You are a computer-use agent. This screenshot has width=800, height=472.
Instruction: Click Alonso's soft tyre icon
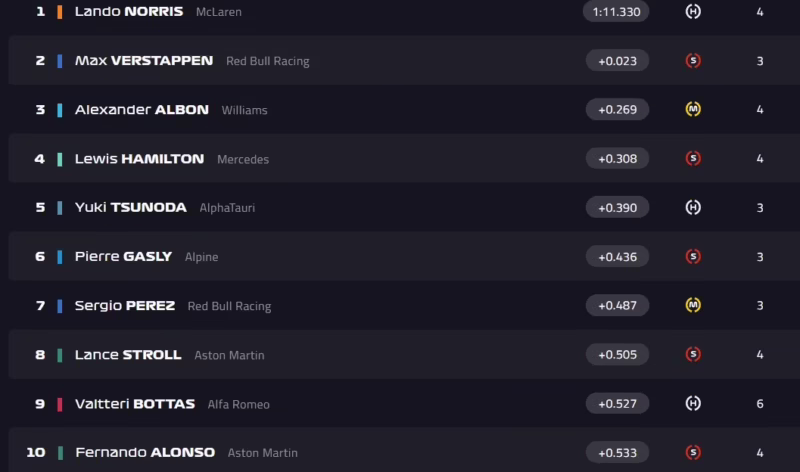click(x=693, y=452)
